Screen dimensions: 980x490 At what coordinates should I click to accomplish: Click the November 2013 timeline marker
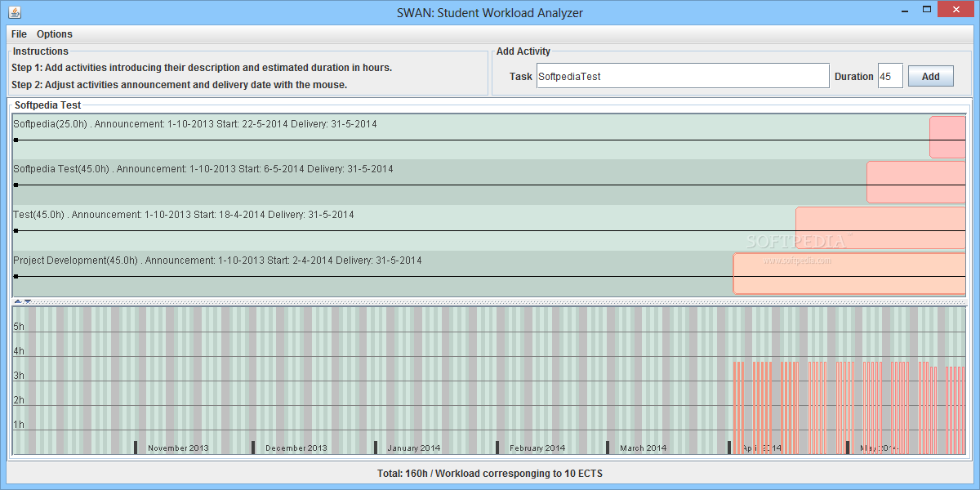[x=136, y=448]
